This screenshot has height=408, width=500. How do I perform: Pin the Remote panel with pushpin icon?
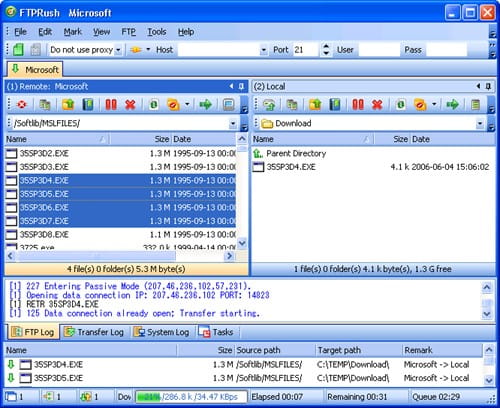(x=241, y=87)
